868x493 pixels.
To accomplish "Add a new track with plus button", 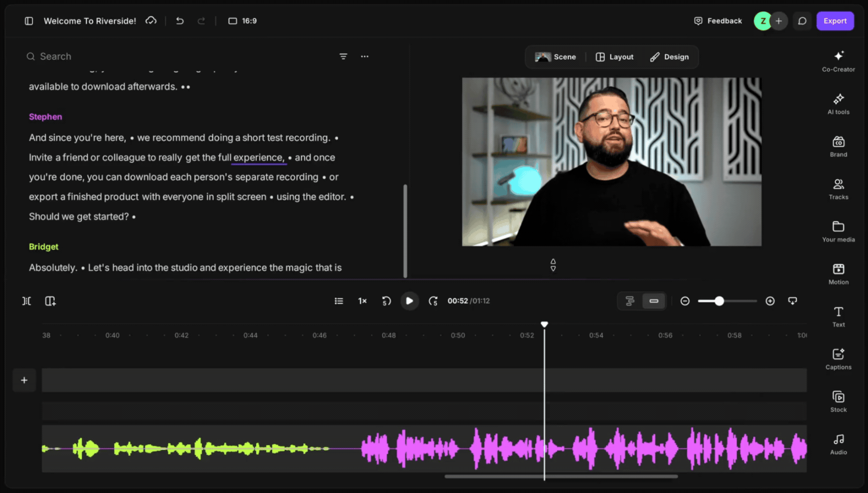I will pos(24,380).
